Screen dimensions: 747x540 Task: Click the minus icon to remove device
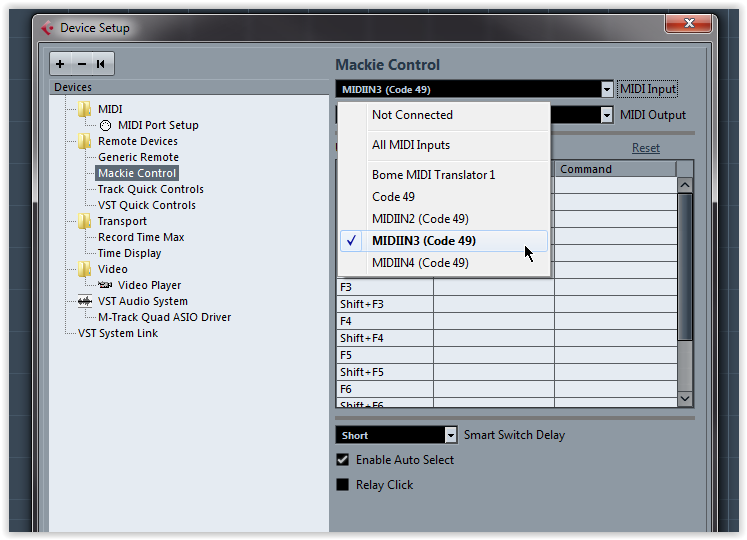[81, 64]
